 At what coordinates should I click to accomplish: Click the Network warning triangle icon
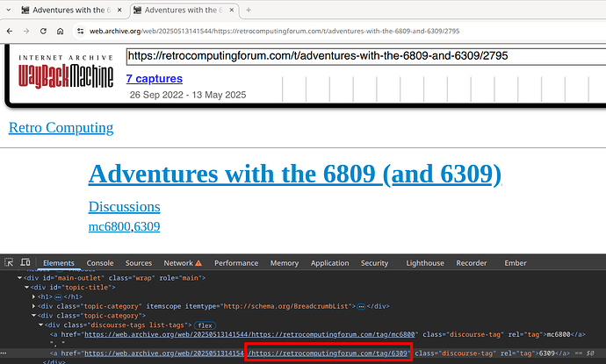198,263
